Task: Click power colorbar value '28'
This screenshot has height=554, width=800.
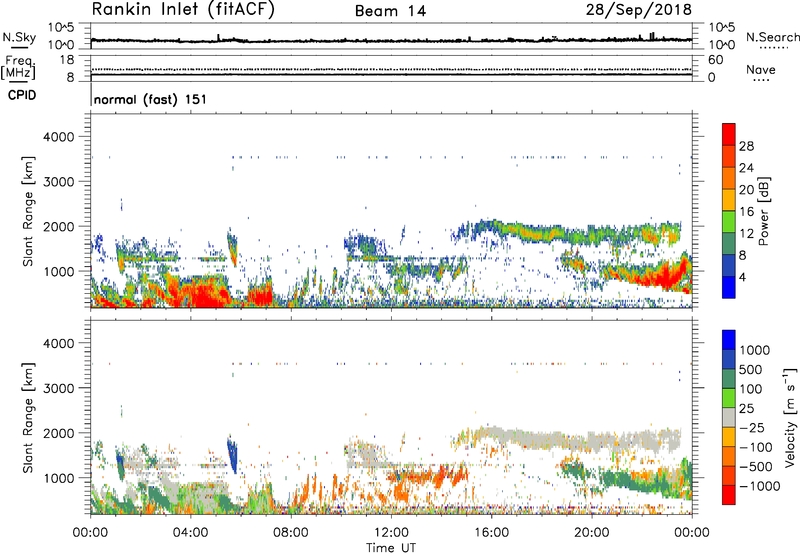Action: pos(746,146)
